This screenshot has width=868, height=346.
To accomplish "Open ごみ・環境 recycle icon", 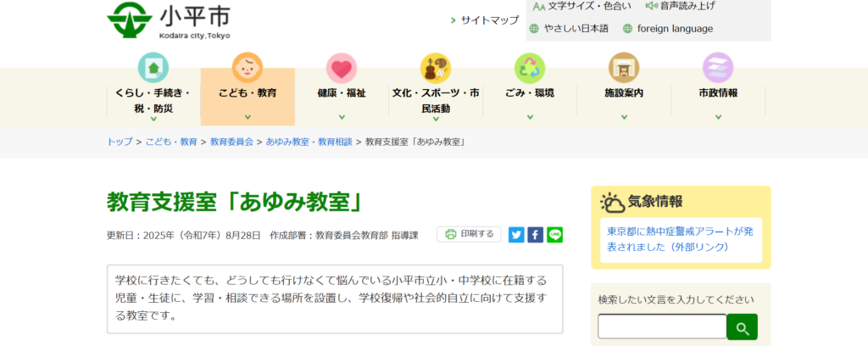I will point(530,68).
